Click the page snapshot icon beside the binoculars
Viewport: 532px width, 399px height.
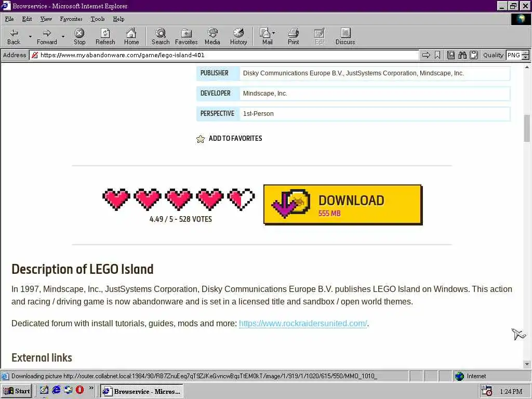coord(450,55)
